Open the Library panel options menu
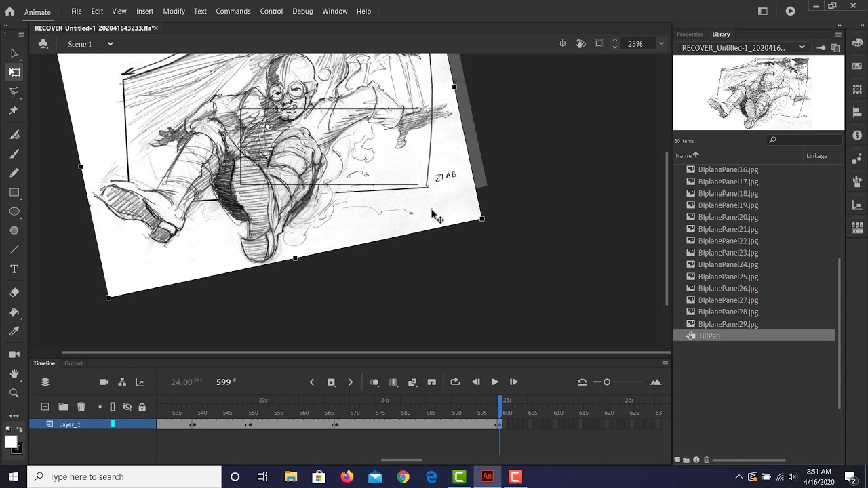The height and width of the screenshot is (488, 868). (x=838, y=34)
